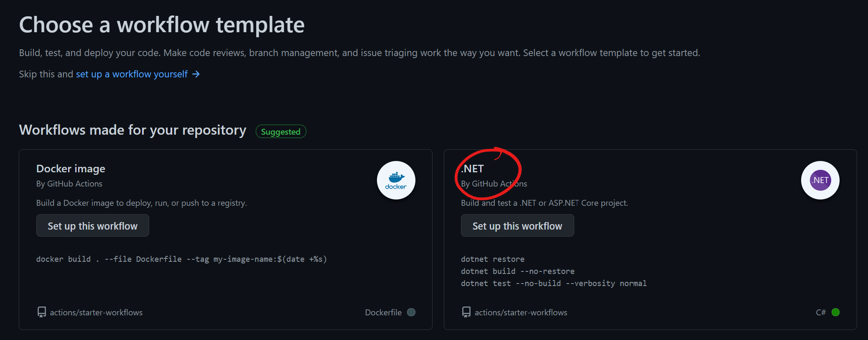
Task: Click the 'C#' language label
Action: 821,312
